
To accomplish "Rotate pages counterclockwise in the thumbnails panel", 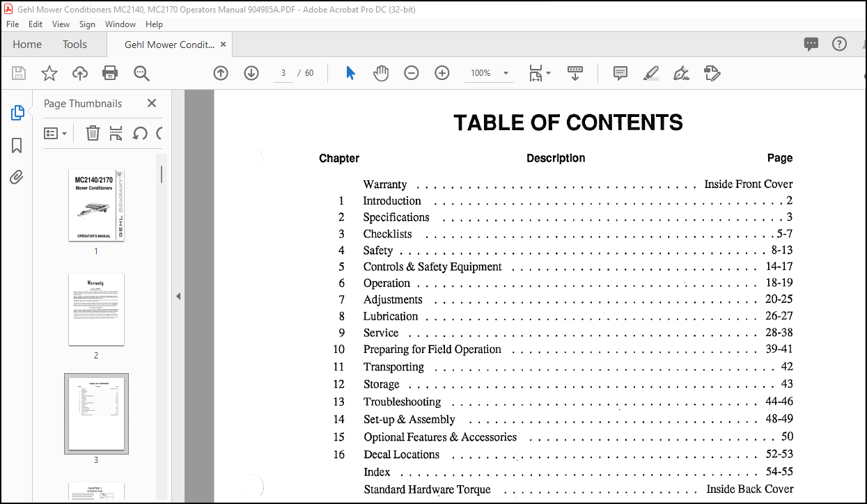I will pos(140,133).
